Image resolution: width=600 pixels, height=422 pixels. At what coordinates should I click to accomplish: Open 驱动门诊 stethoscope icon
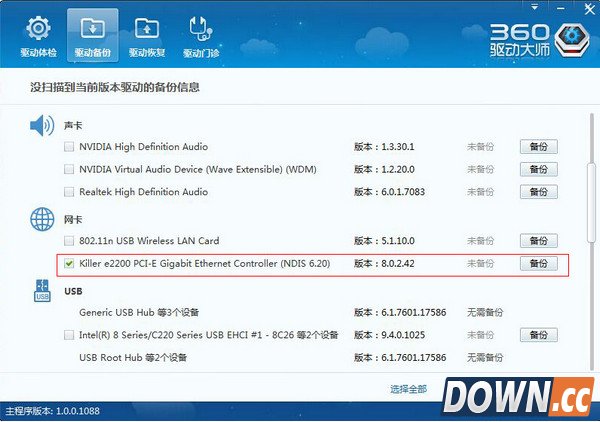coord(203,29)
